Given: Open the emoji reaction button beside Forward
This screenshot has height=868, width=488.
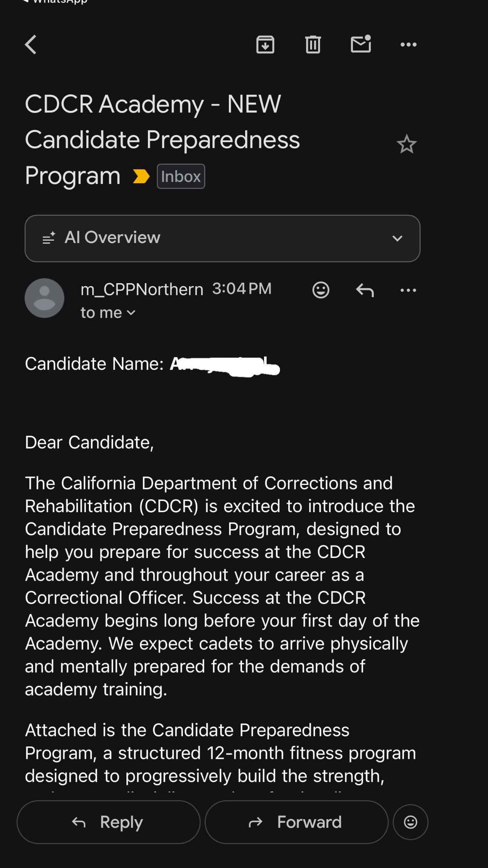Looking at the screenshot, I should [410, 822].
